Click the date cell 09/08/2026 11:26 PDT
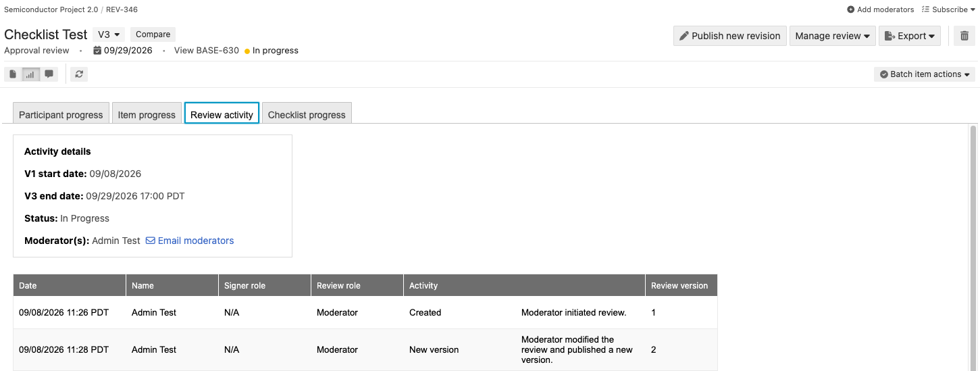The width and height of the screenshot is (980, 371). click(x=63, y=312)
